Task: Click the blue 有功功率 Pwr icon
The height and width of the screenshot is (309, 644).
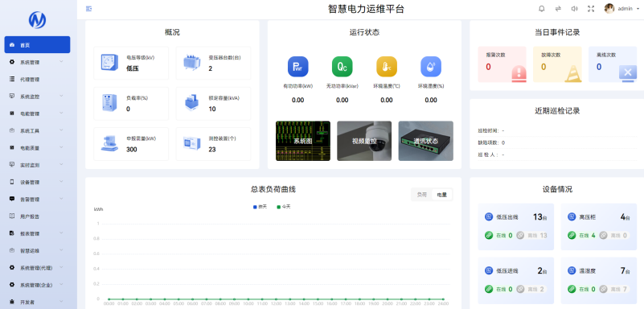Action: [x=297, y=67]
